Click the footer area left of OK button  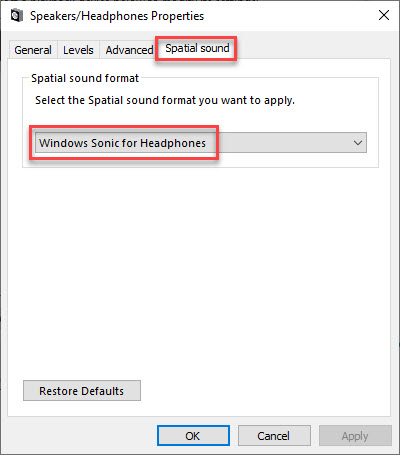[x=80, y=436]
